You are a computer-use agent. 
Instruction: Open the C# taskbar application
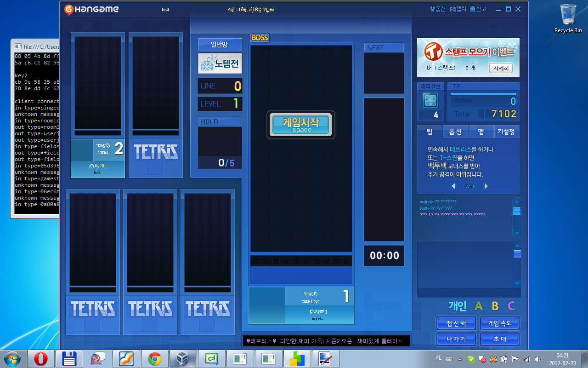(212, 359)
